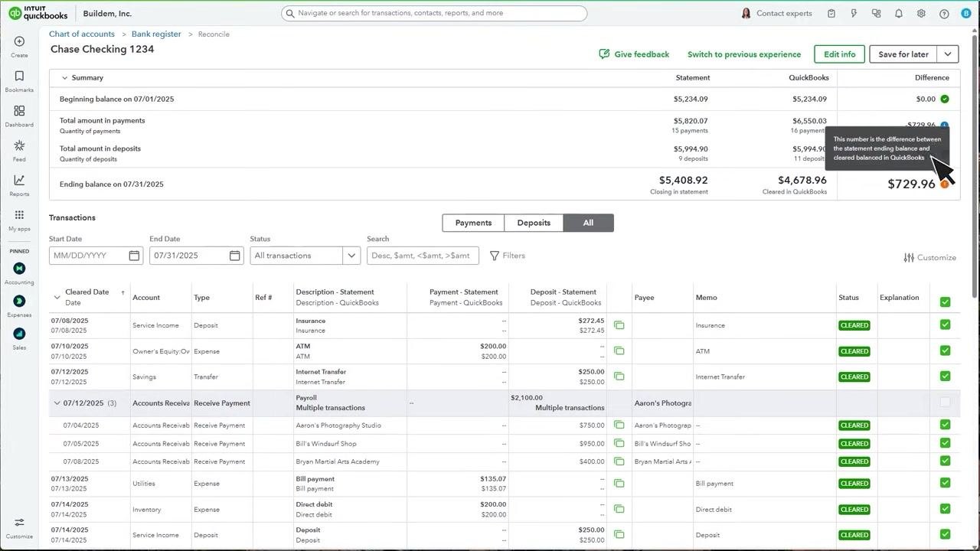Open the Customize table columns button
980x551 pixels.
pos(930,258)
